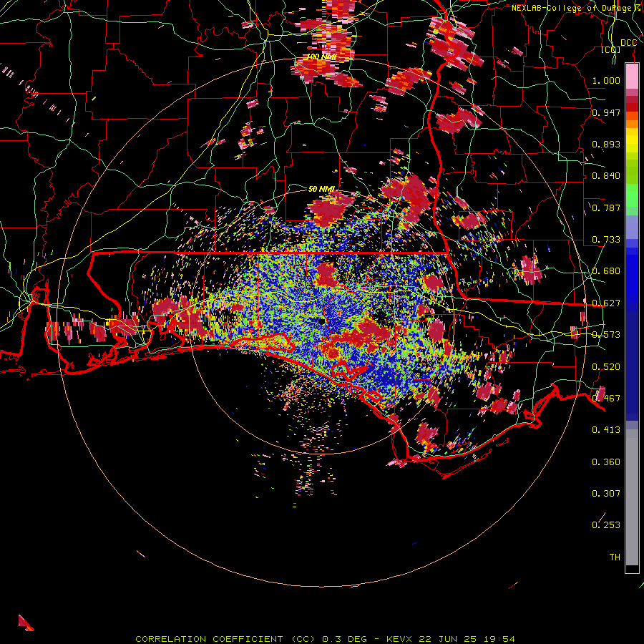Image resolution: width=644 pixels, height=644 pixels.
Task: Click the '0.733' color scale value
Action: pyautogui.click(x=606, y=240)
